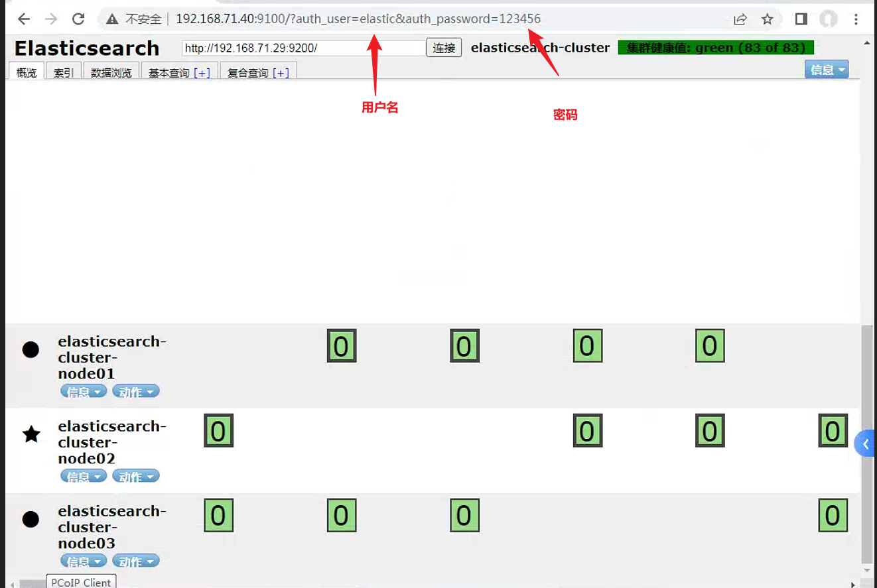Open 信息 dropdown for node02
Image resolution: width=877 pixels, height=588 pixels.
[x=84, y=477]
